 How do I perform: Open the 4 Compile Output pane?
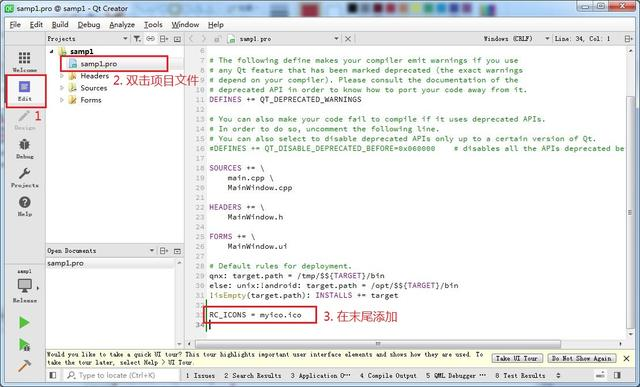388,375
